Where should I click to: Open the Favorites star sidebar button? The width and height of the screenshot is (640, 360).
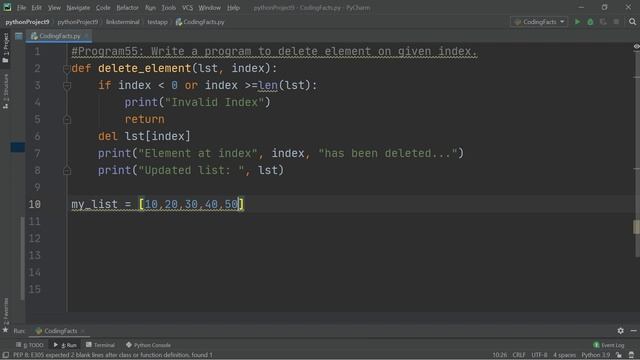point(5,316)
